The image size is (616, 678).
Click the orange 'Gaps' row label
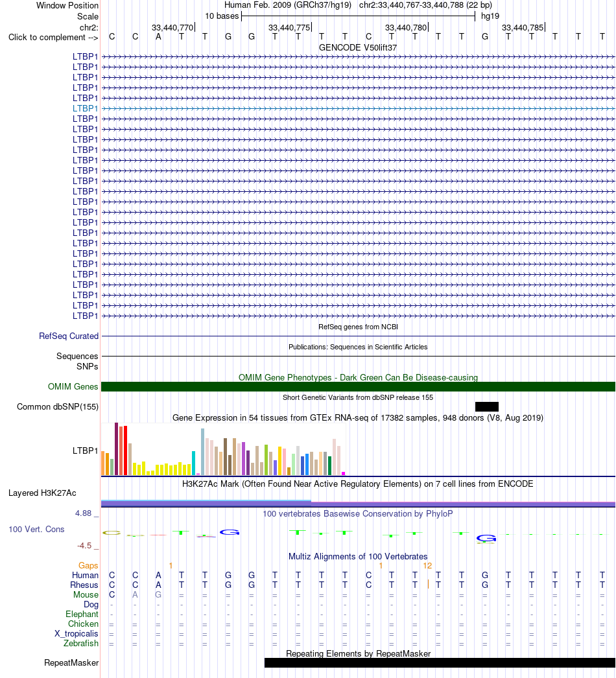(88, 566)
